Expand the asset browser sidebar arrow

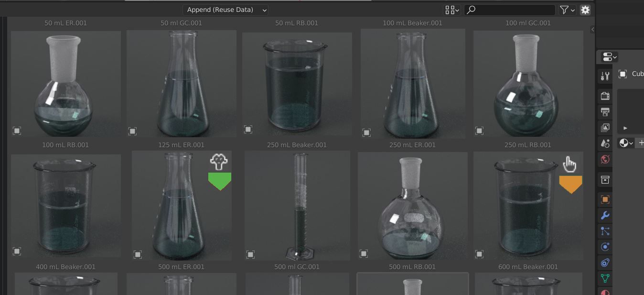click(592, 30)
